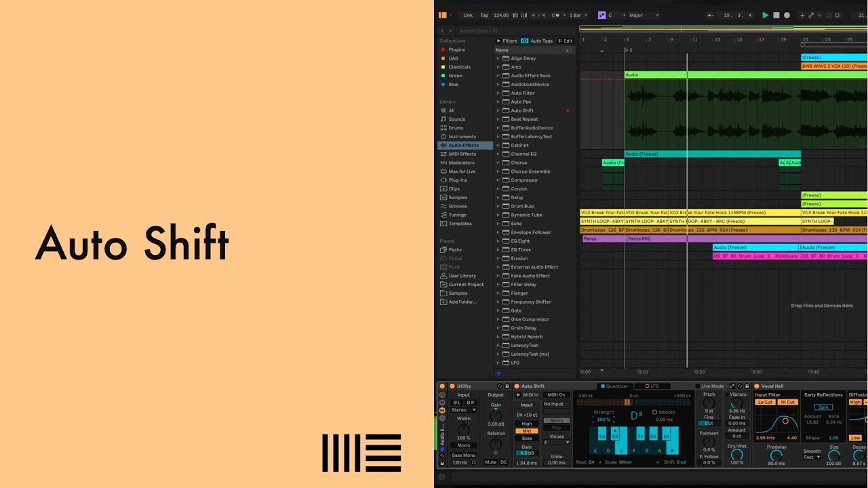
Task: Toggle the Auto Shift device power button
Action: click(517, 386)
